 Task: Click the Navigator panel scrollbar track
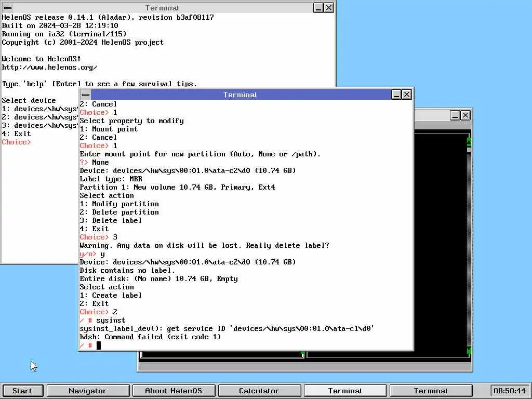pyautogui.click(x=469, y=249)
